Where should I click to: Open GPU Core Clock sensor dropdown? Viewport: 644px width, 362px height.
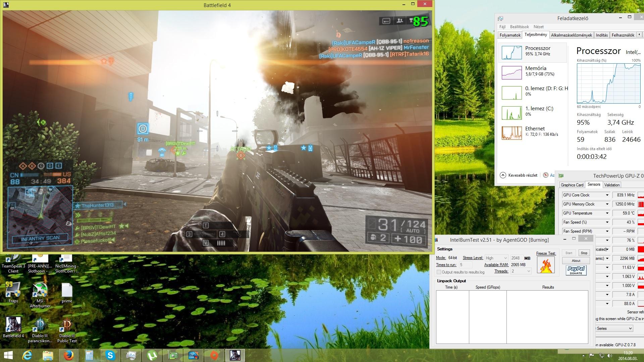[x=607, y=195]
